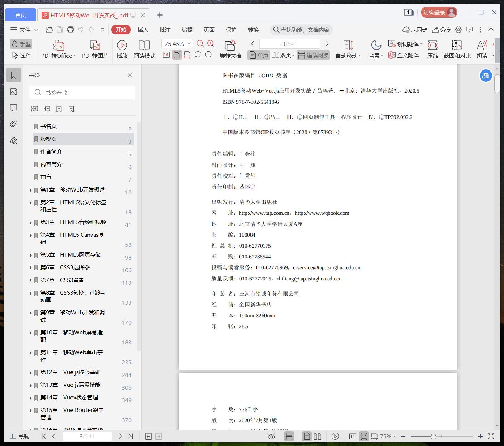Expand 第1章 移动Web开发概述 bookmark
Screen dimensions: 504x446
[31, 190]
